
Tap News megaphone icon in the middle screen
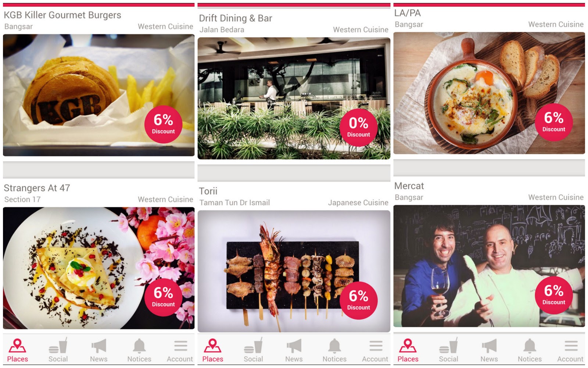point(294,346)
